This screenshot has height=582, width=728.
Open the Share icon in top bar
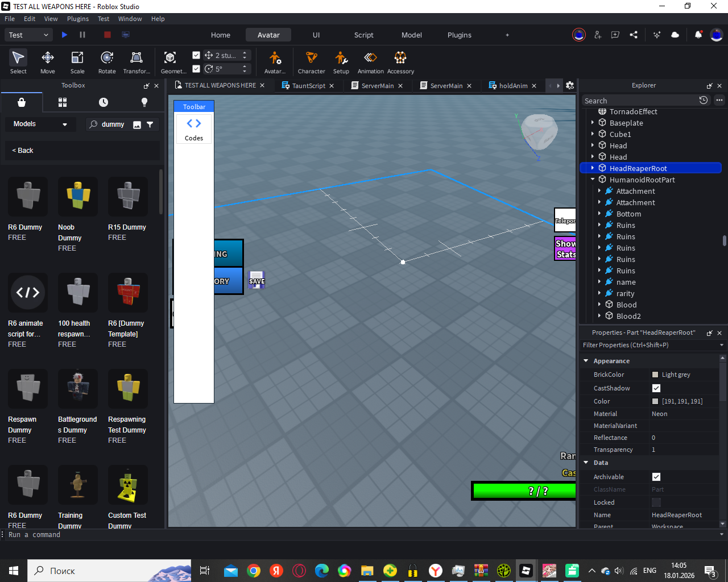pyautogui.click(x=634, y=35)
